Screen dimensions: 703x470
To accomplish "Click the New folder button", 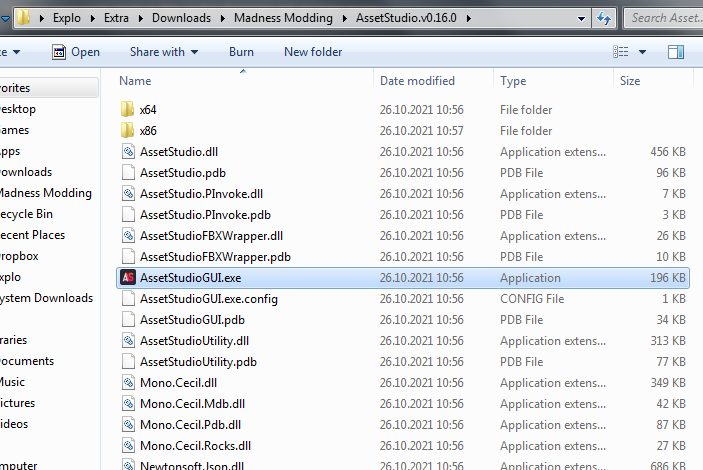I will (x=313, y=52).
